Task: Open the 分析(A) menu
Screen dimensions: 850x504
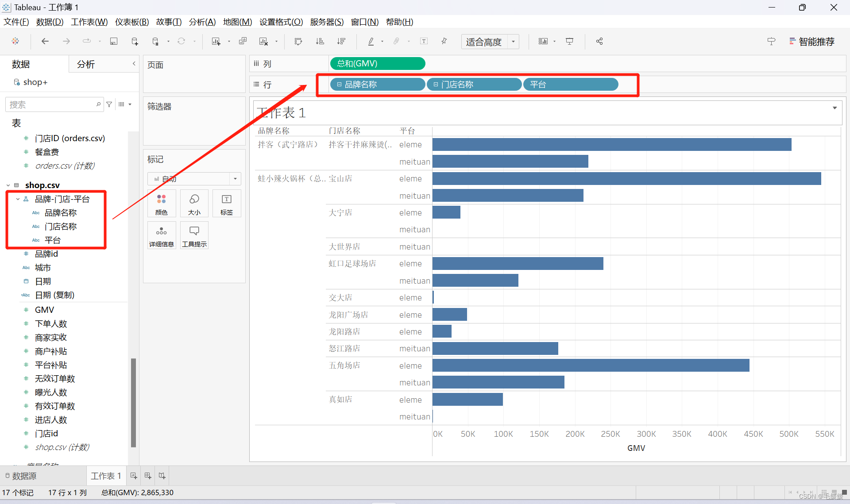Action: [x=202, y=22]
